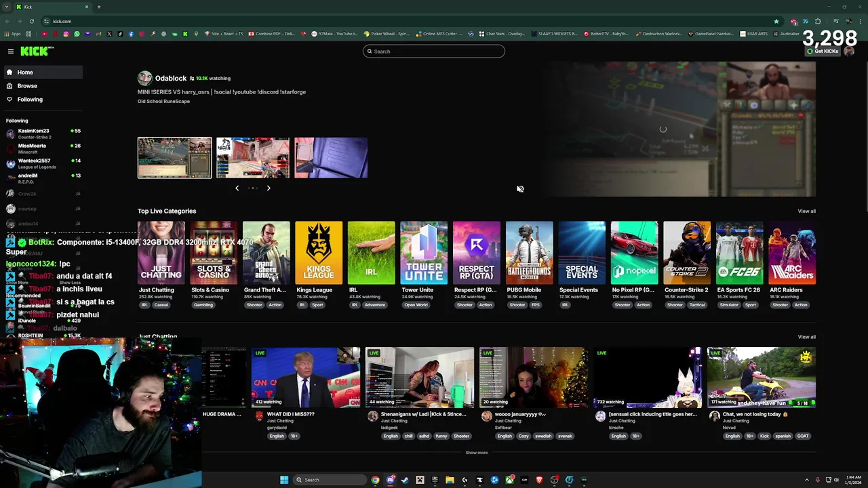Open Picker Wheel bookmark
This screenshot has width=868, height=488.
387,34
